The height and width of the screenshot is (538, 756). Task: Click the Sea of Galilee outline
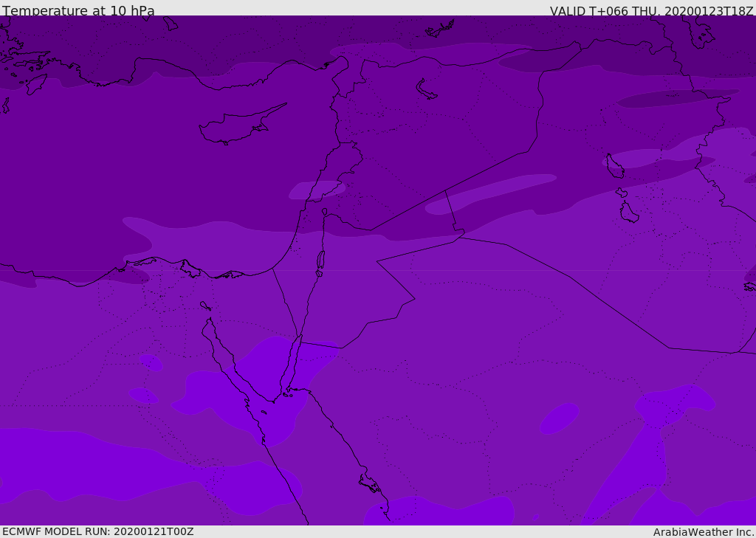coord(325,212)
